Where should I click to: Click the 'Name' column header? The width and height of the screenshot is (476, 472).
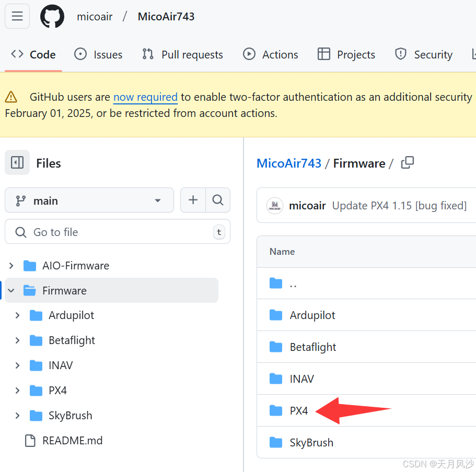282,252
